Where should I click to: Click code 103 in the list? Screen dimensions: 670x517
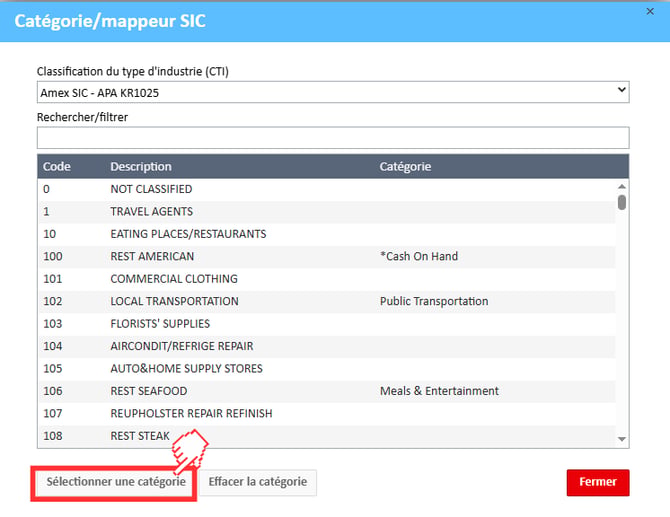pos(53,324)
